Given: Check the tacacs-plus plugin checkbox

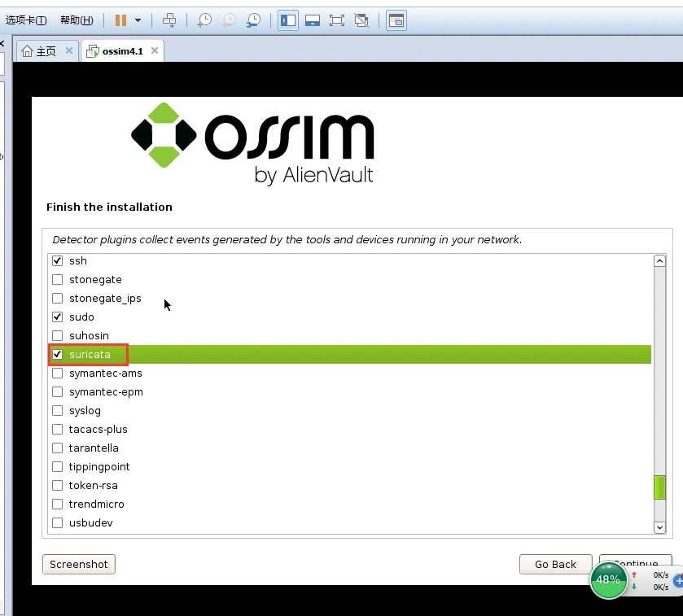Looking at the screenshot, I should [58, 429].
